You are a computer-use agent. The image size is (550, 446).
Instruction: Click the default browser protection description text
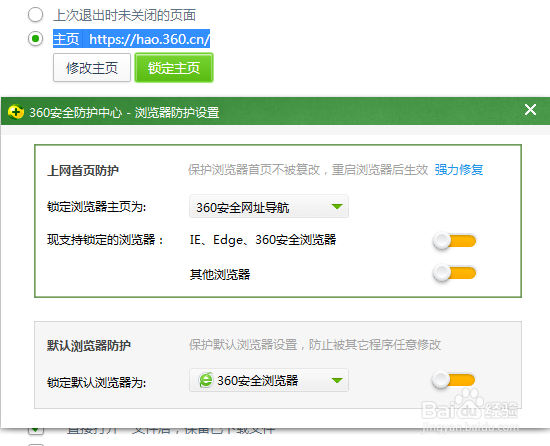315,345
